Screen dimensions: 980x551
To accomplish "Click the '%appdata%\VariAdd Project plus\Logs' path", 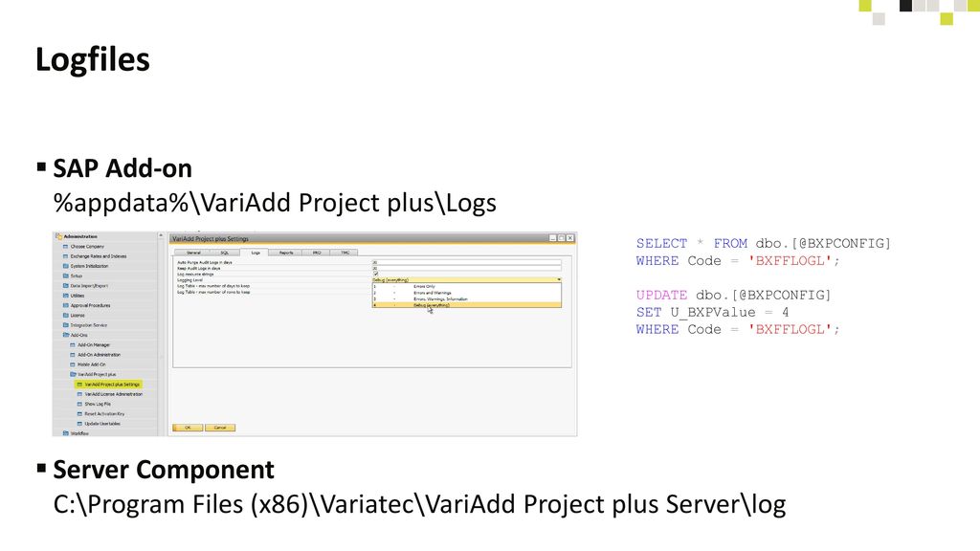I will (275, 203).
